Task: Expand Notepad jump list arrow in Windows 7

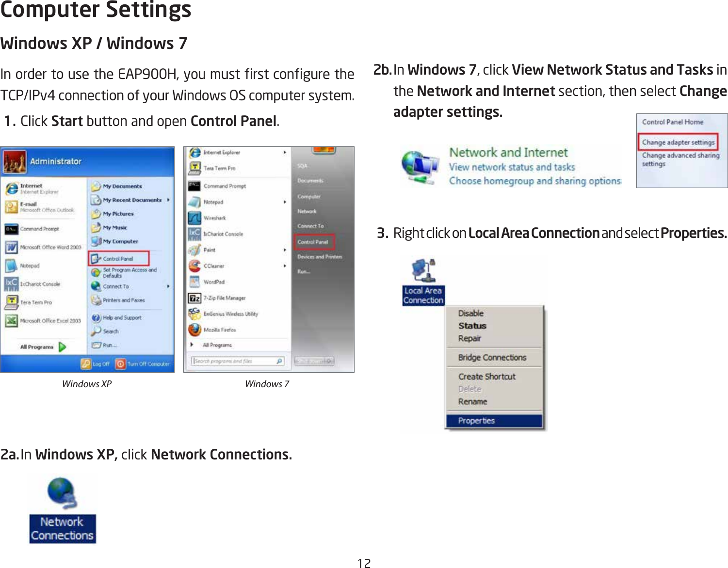Action: tap(285, 202)
